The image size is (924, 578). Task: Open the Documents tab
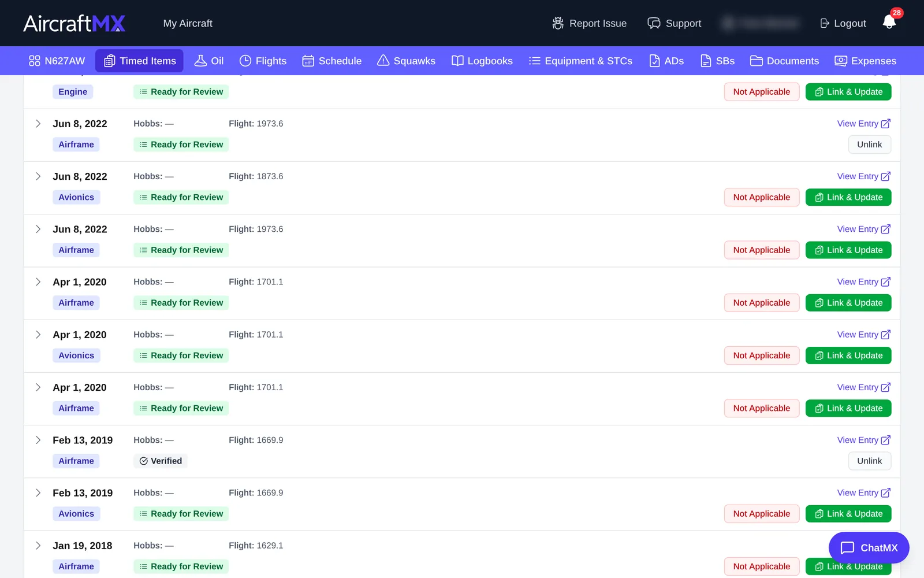784,61
